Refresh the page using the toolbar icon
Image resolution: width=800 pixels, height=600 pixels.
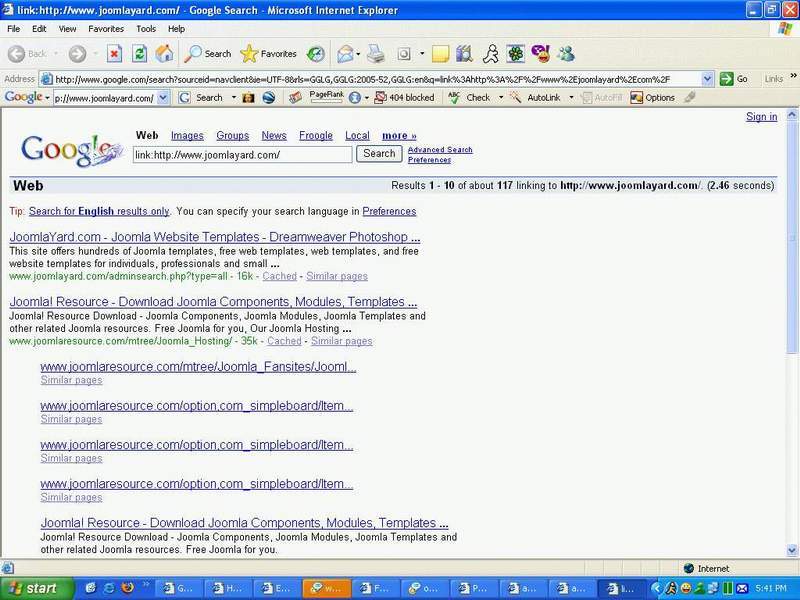140,54
